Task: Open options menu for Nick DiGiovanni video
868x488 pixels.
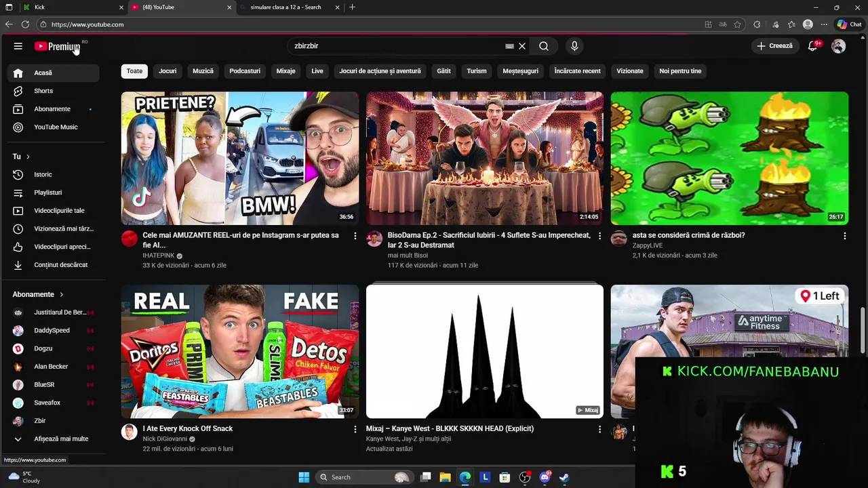Action: (355, 429)
